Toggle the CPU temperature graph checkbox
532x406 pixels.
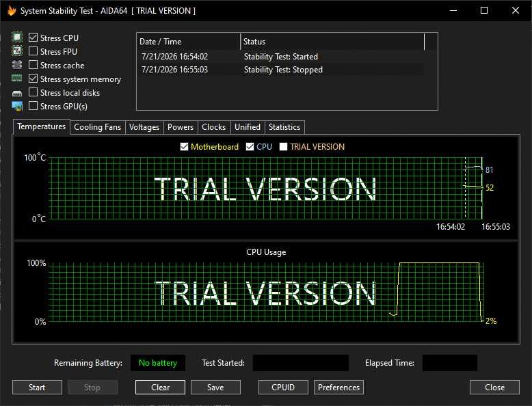[250, 146]
